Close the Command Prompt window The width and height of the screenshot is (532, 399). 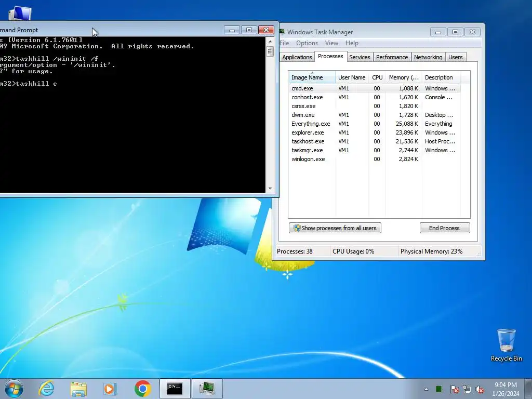(267, 30)
